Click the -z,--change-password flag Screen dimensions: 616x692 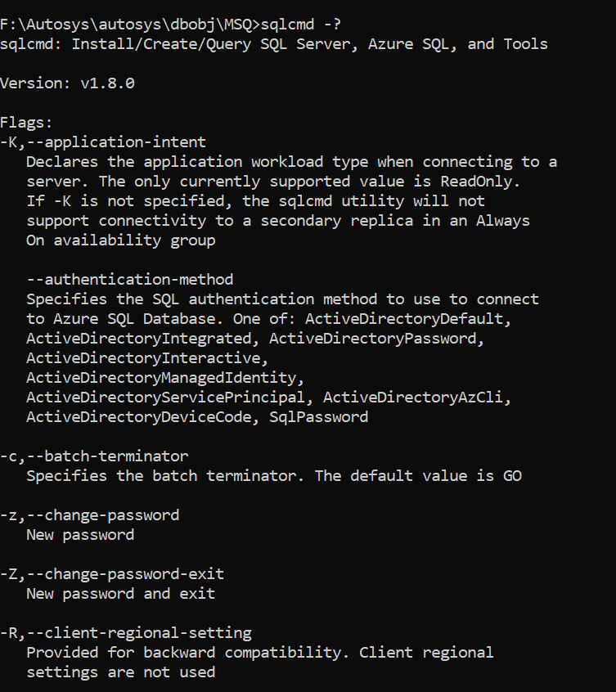click(90, 515)
